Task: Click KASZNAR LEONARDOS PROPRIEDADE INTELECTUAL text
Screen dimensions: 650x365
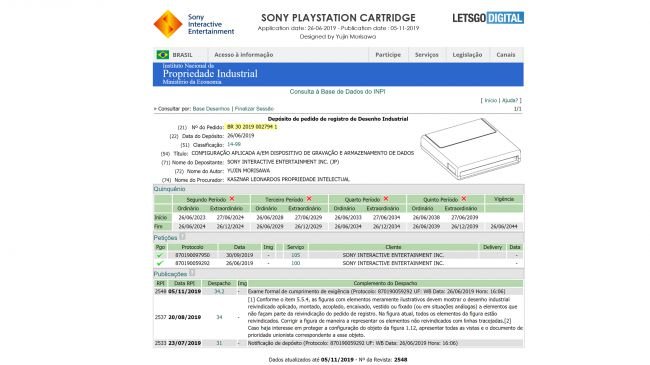Action: tap(288, 180)
